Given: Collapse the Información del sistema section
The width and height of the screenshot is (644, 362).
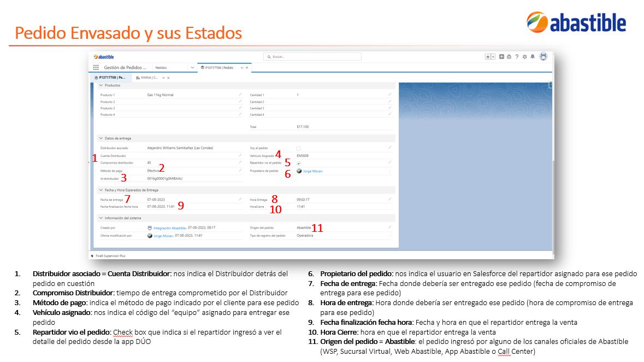Looking at the screenshot, I should pos(101,218).
